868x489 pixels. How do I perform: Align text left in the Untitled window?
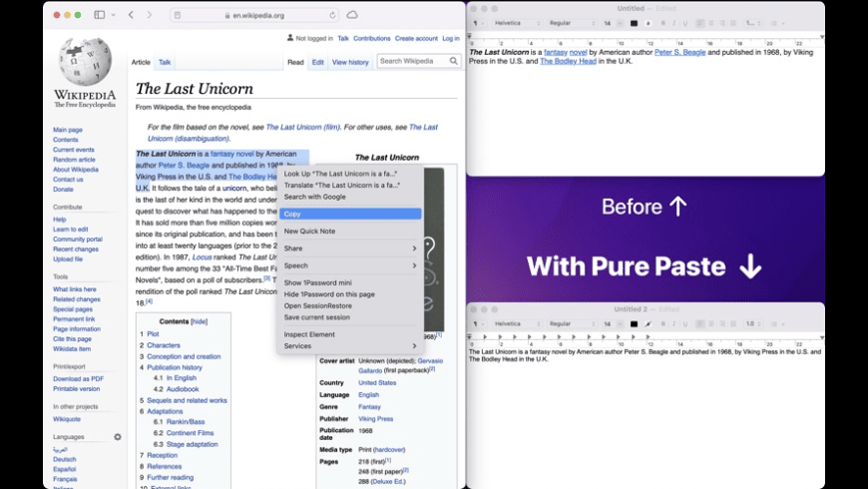pos(700,23)
